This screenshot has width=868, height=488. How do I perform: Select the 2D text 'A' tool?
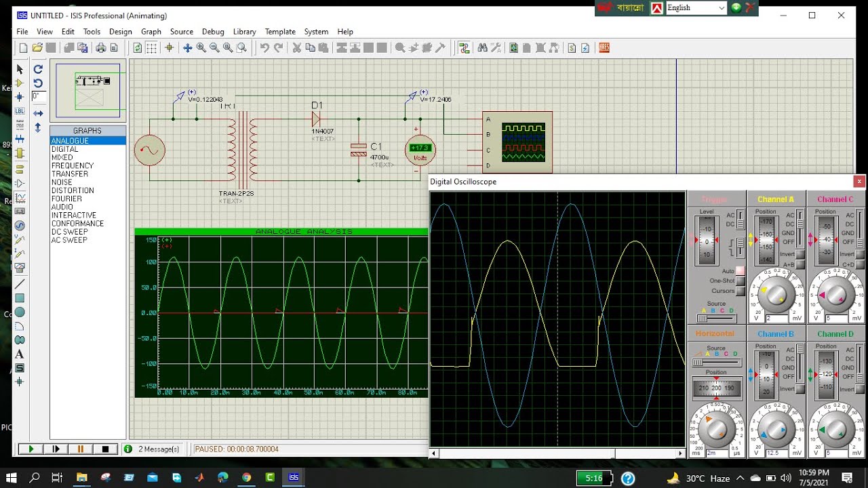click(x=20, y=354)
